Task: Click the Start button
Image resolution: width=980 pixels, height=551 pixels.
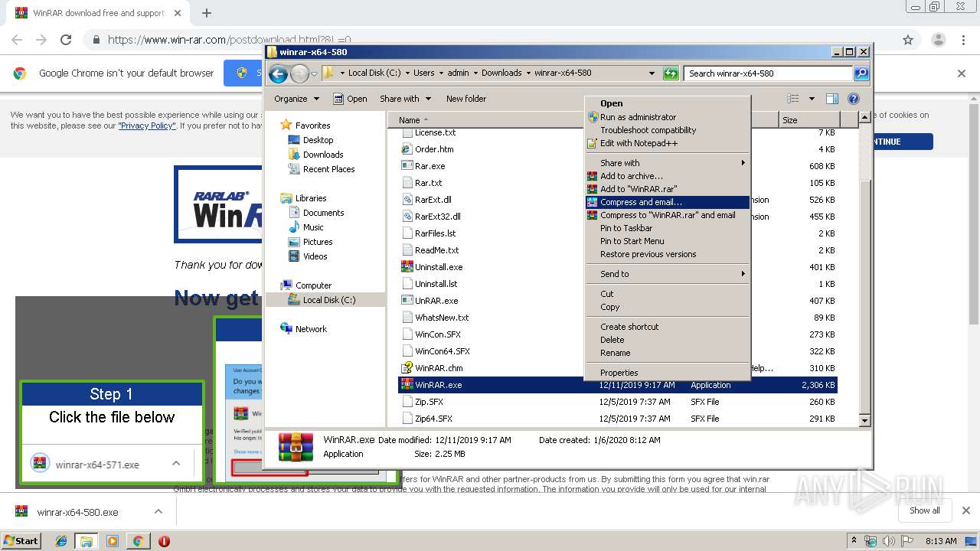Action: click(x=21, y=541)
